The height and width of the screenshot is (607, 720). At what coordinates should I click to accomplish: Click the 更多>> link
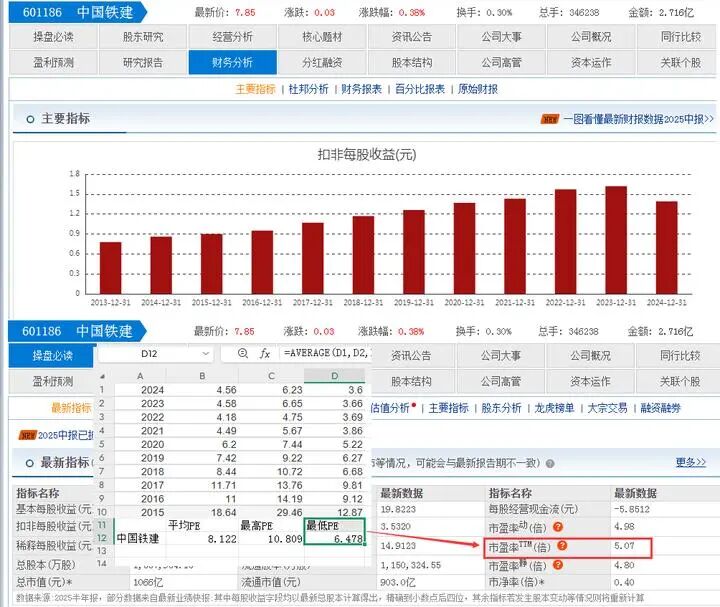[691, 462]
